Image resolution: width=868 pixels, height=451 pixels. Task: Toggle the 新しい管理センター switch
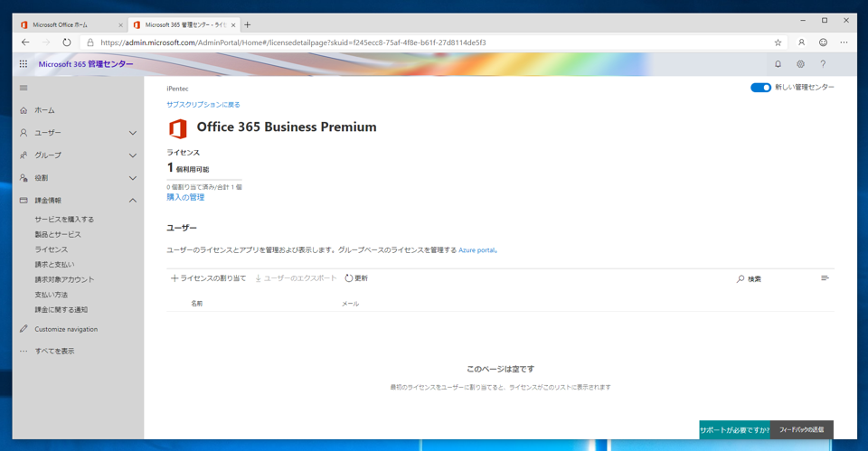click(760, 88)
